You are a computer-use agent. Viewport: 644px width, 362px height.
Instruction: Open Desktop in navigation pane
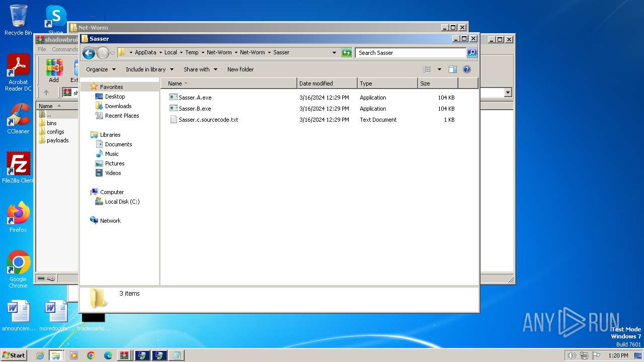click(115, 97)
